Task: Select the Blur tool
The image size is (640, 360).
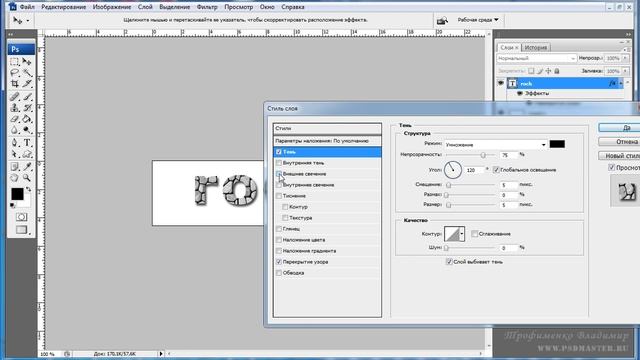Action: click(15, 130)
